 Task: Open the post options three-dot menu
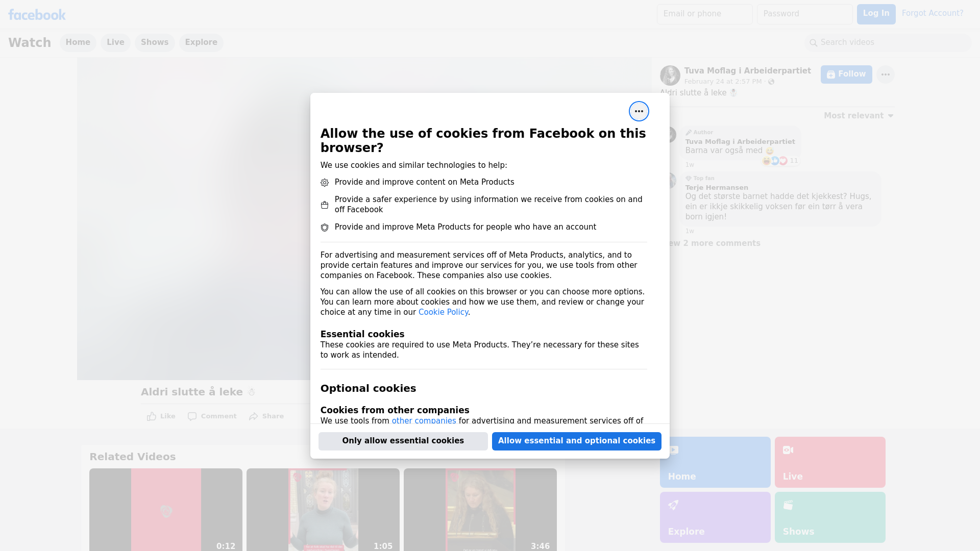(885, 74)
